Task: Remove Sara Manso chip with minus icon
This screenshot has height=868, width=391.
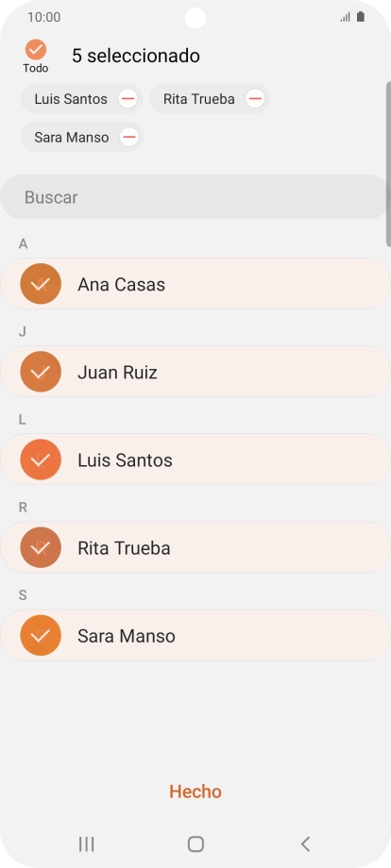Action: [129, 137]
